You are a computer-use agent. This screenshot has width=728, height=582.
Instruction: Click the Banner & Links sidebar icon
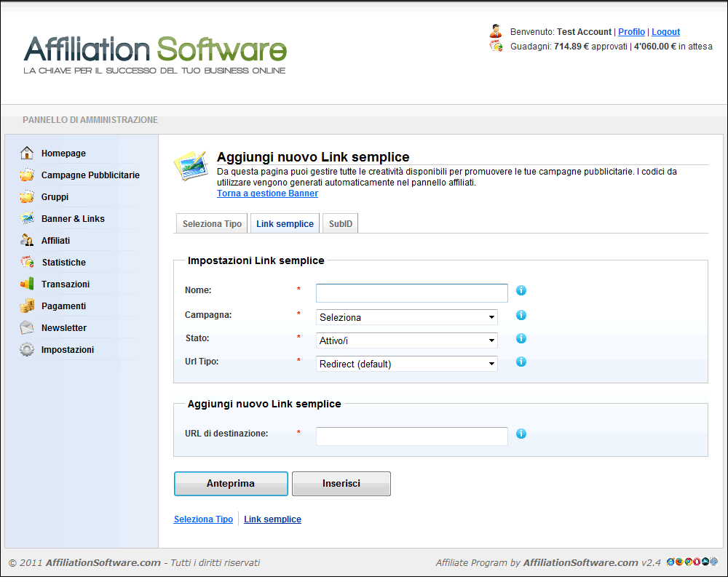pyautogui.click(x=27, y=218)
